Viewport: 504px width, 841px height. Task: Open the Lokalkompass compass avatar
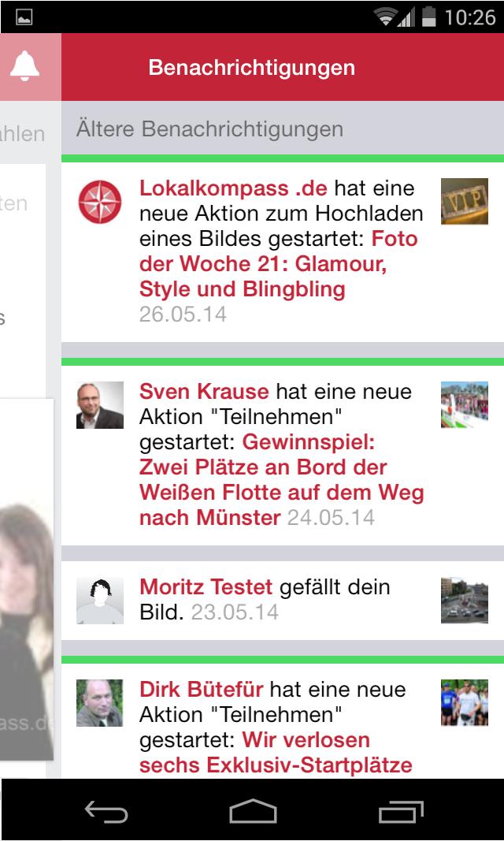(x=100, y=202)
